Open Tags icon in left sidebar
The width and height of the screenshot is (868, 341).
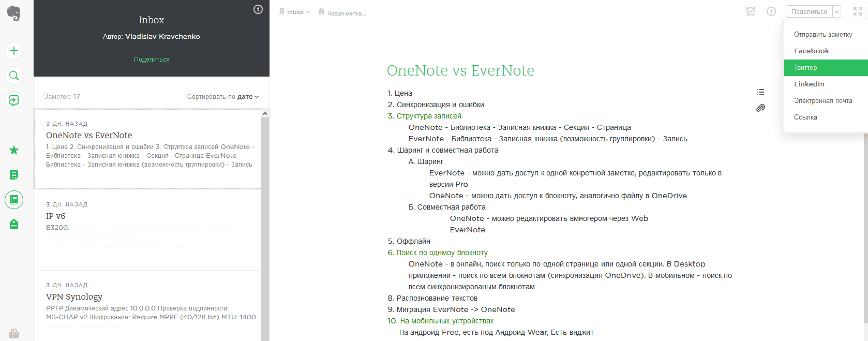14,224
